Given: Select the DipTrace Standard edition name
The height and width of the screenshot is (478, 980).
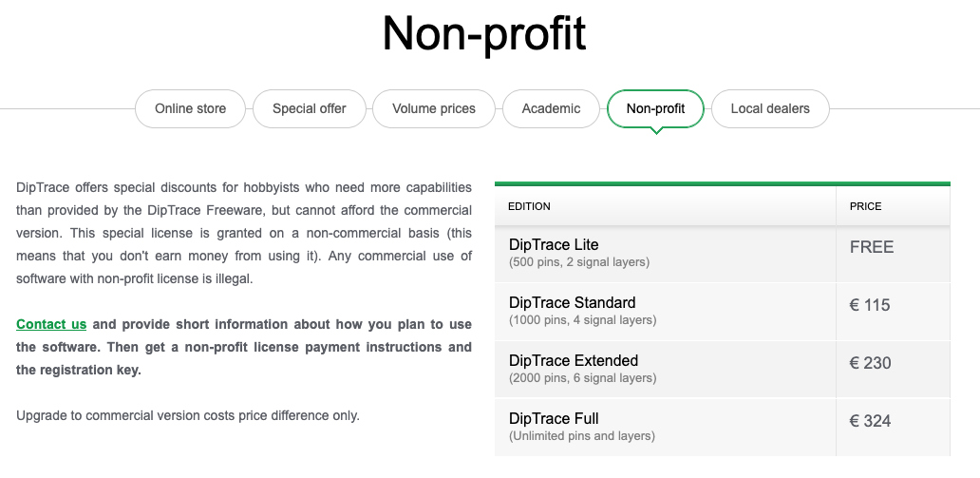Looking at the screenshot, I should (573, 303).
